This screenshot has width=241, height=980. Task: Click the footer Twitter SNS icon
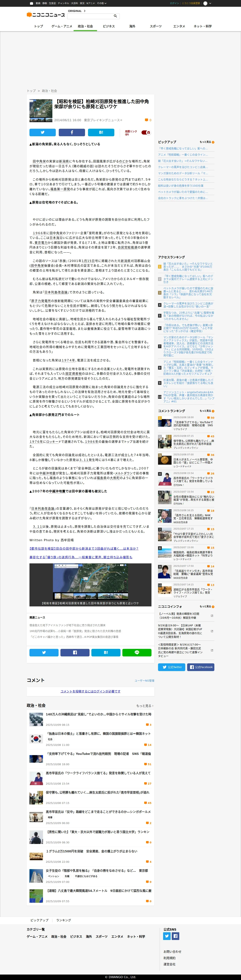pos(167,936)
